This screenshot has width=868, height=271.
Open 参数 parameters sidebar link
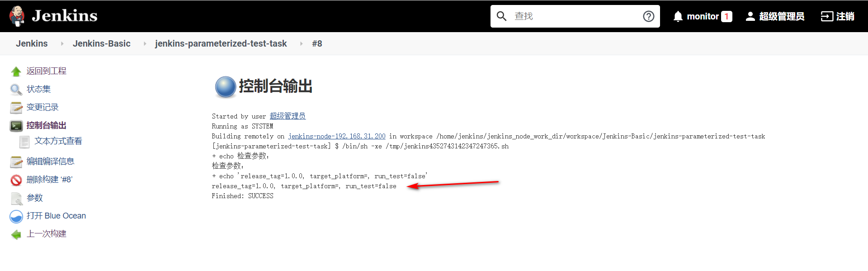click(35, 198)
